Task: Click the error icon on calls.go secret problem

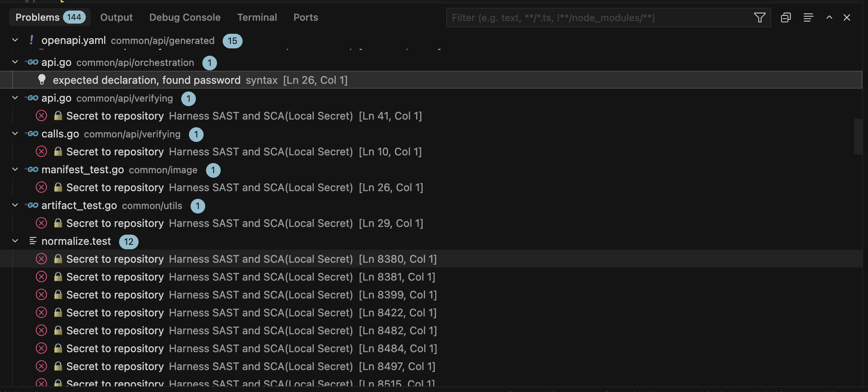Action: [41, 151]
